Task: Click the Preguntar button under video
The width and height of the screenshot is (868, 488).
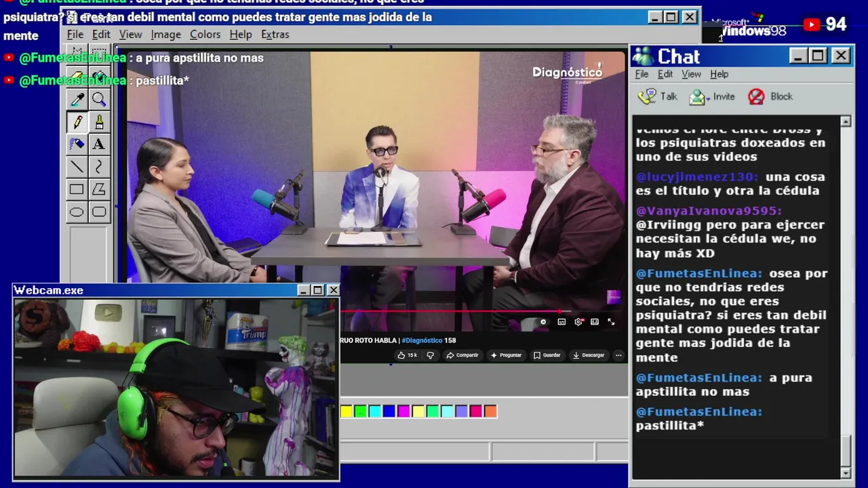Action: tap(507, 355)
